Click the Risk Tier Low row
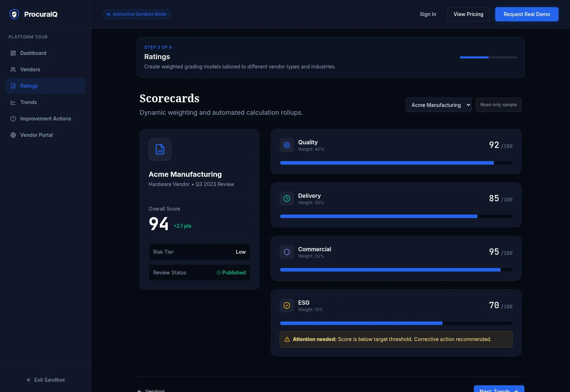Image resolution: width=570 pixels, height=392 pixels. pos(199,252)
